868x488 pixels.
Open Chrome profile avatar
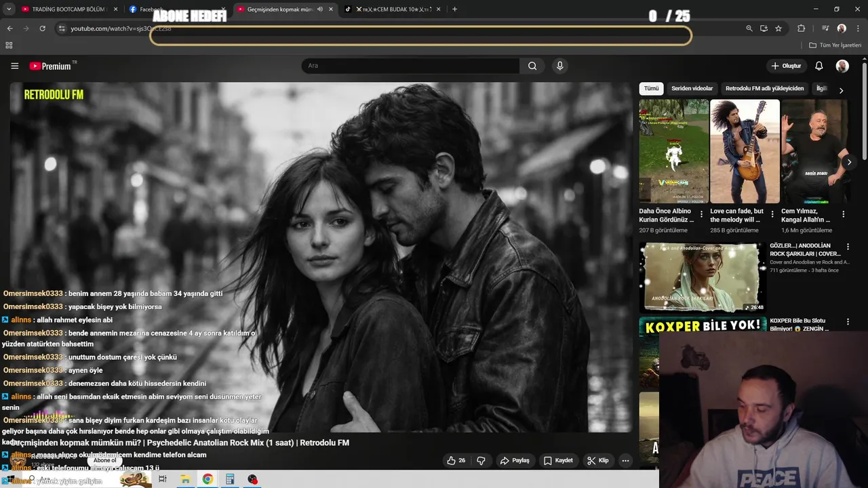842,28
